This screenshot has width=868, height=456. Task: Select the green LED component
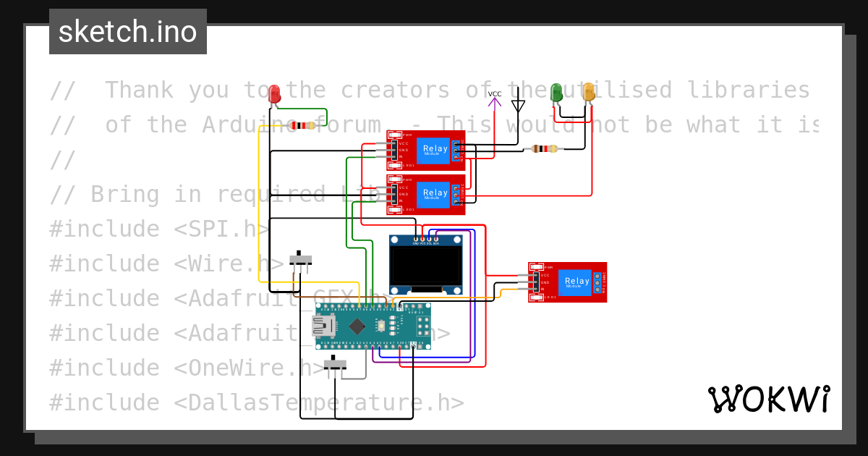556,93
